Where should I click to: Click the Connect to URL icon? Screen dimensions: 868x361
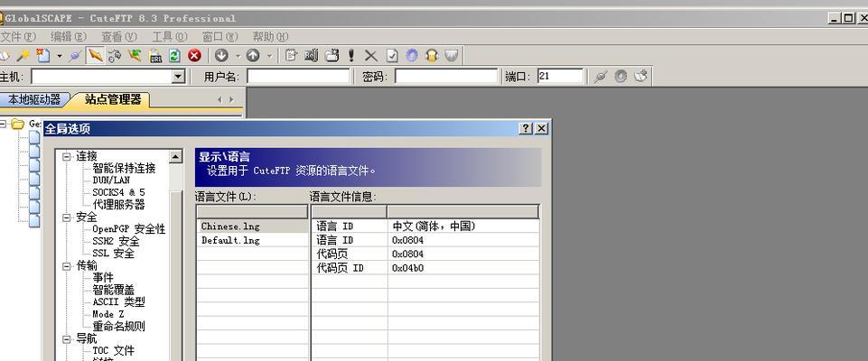(155, 55)
